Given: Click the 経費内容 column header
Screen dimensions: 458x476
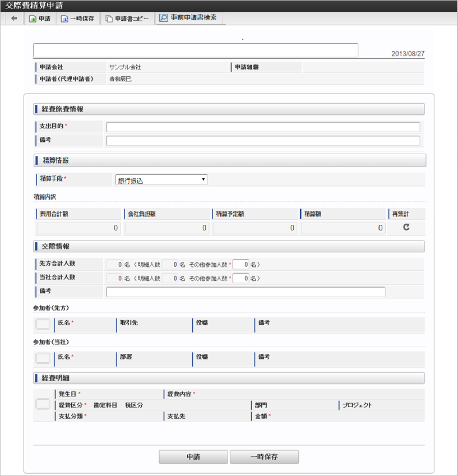Looking at the screenshot, I should (x=179, y=394).
